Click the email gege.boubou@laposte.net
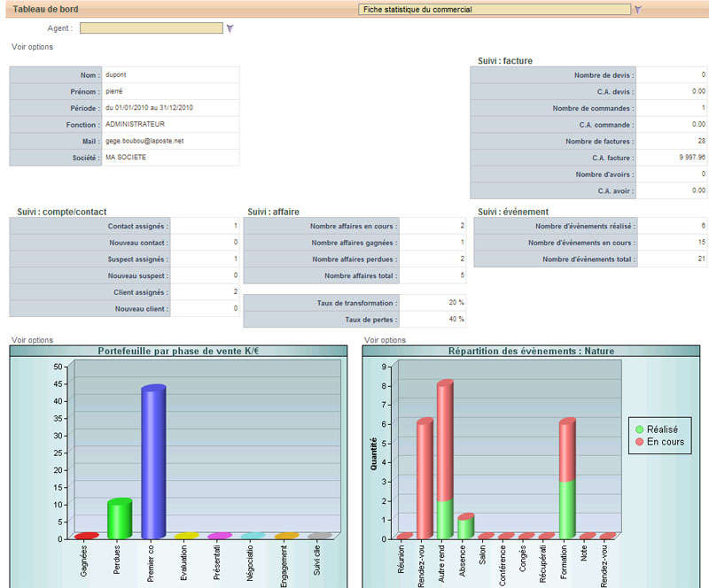Viewport: 709px width, 588px height. [x=144, y=141]
